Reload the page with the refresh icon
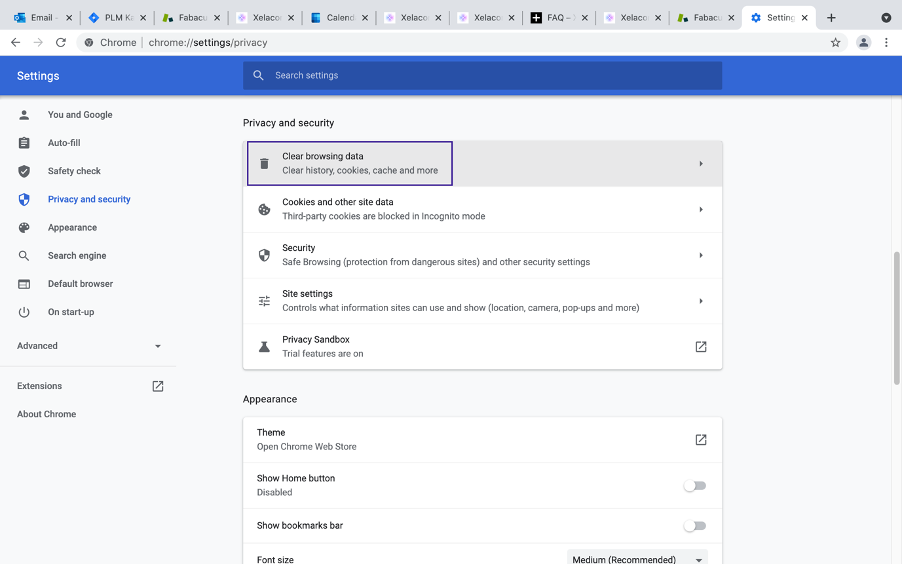Image resolution: width=902 pixels, height=564 pixels. click(61, 43)
